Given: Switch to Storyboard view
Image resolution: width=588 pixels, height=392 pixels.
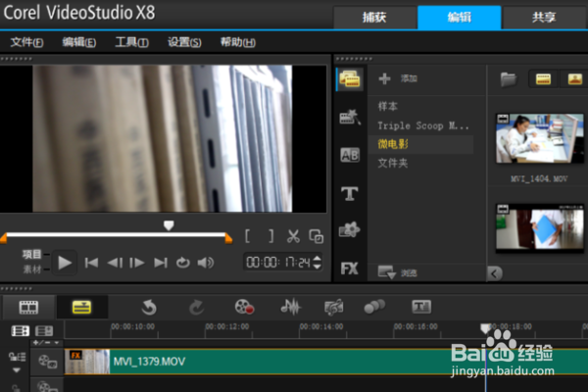Looking at the screenshot, I should (28, 307).
